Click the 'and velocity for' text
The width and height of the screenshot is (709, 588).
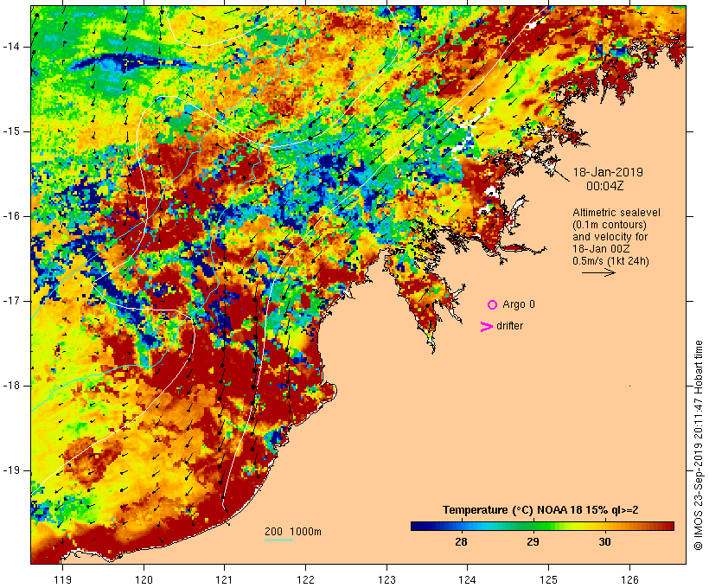[x=610, y=237]
